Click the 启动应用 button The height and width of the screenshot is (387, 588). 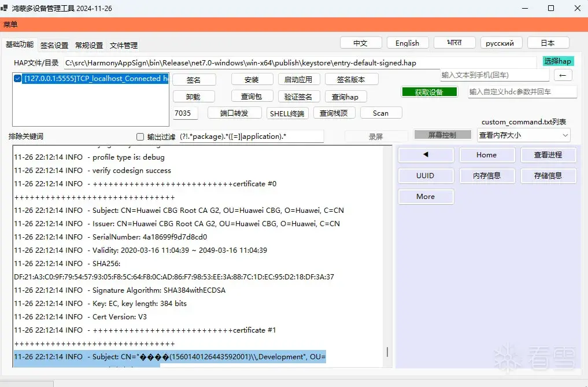click(299, 80)
